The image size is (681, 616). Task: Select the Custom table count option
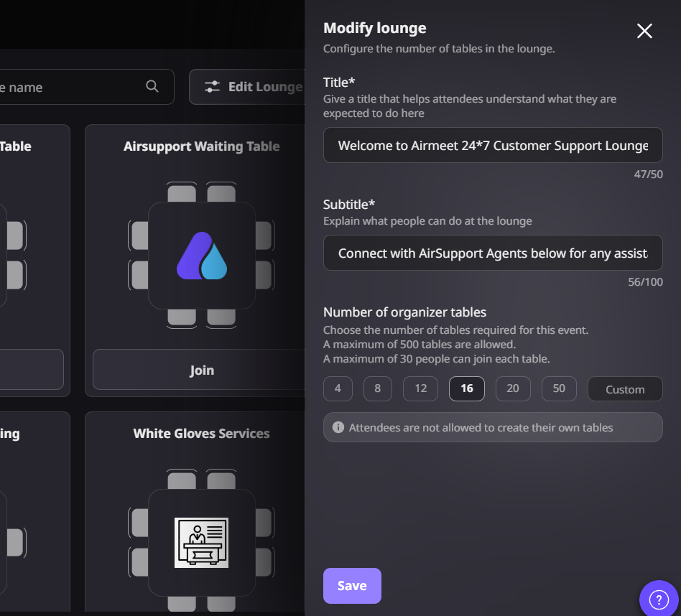[x=625, y=389]
